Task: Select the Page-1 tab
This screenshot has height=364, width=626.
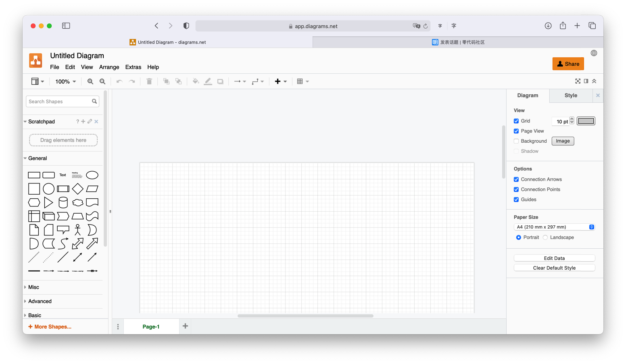Action: click(151, 327)
